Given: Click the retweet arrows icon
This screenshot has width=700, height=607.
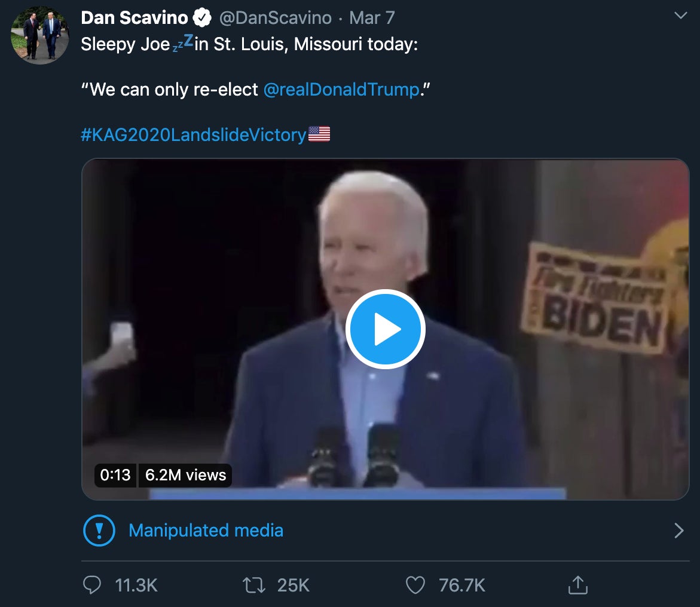Looking at the screenshot, I should click(x=254, y=585).
